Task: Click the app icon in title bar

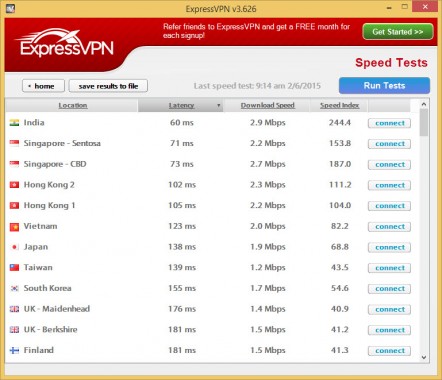Action: (x=10, y=8)
